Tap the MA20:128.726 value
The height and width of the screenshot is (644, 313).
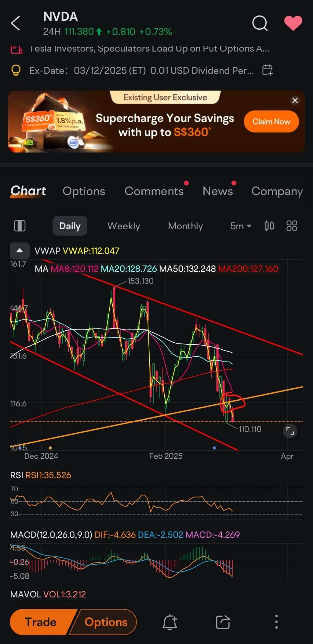pos(129,269)
